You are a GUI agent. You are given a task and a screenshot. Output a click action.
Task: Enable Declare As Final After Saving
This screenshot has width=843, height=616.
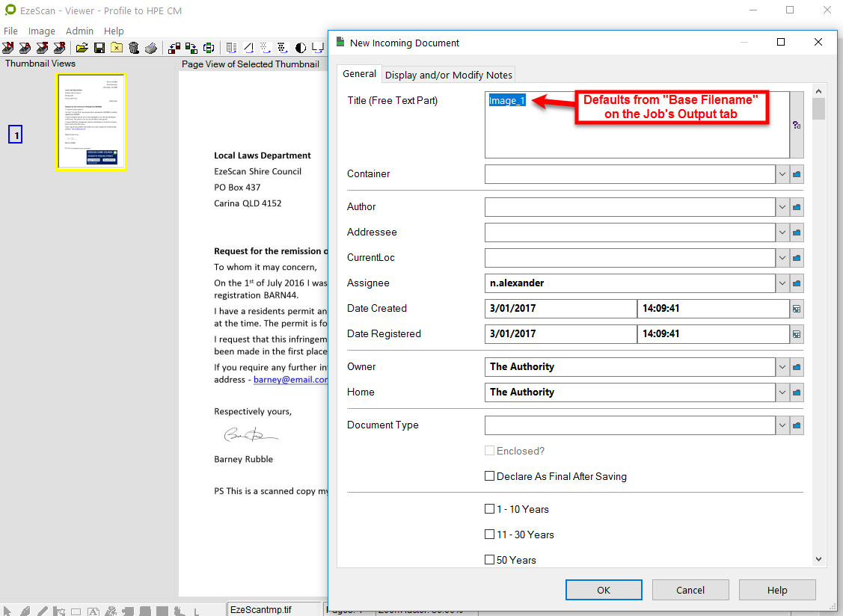(490, 476)
